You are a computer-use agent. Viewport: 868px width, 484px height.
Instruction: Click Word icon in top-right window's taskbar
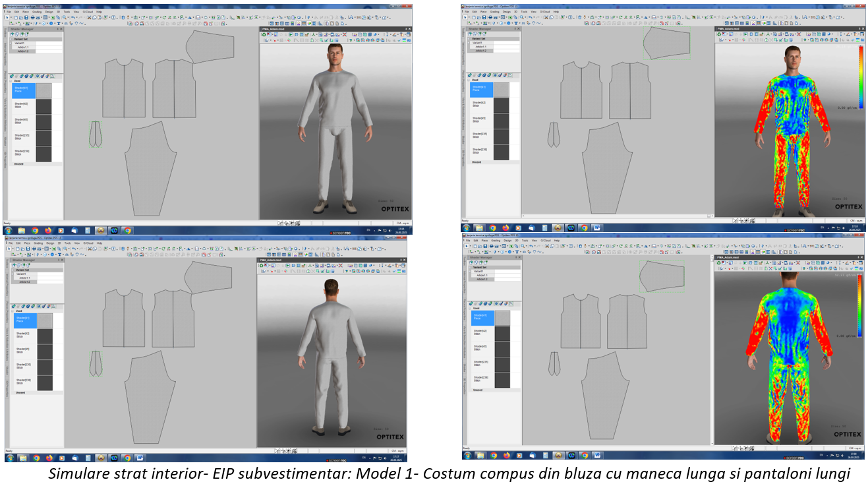click(x=597, y=227)
